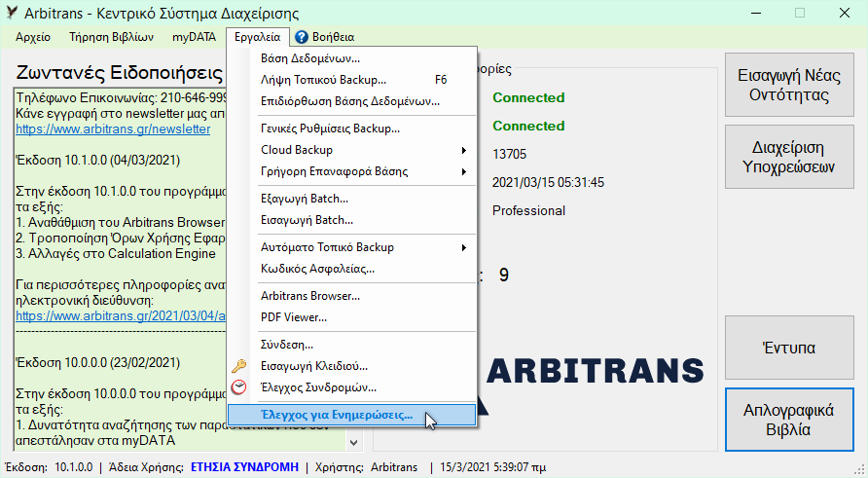Expand the Cloud Backup submenu
Viewport: 868px width, 478px height.
(352, 150)
